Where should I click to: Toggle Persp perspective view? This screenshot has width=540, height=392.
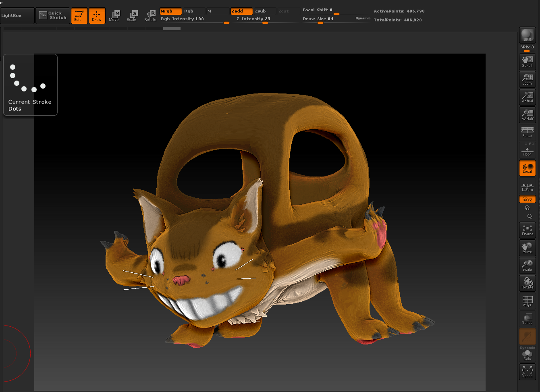coord(527,132)
